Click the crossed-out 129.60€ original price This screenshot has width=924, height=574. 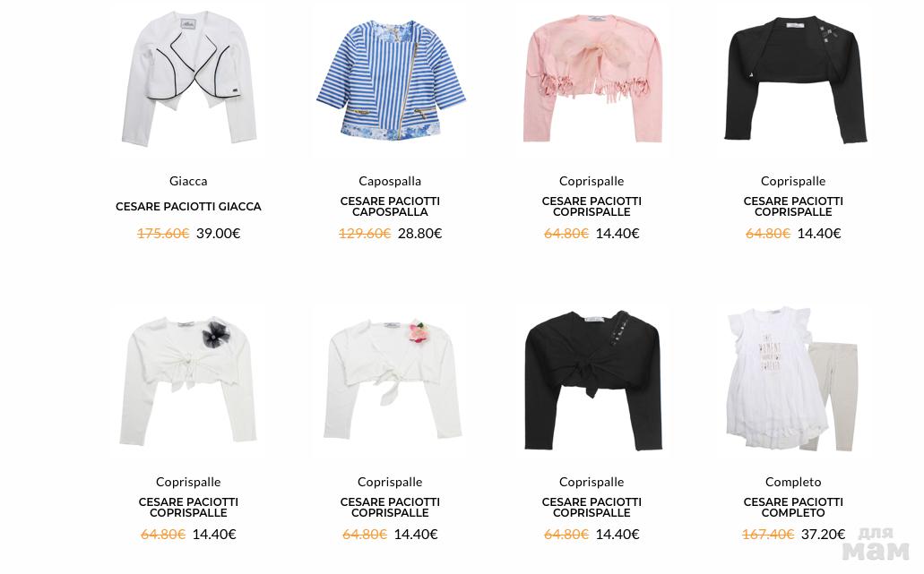click(x=365, y=233)
